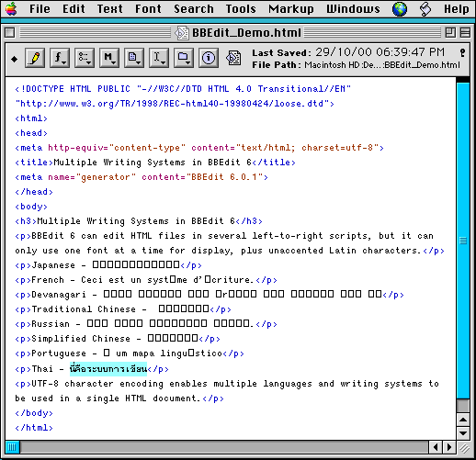Viewport: 476px width, 460px height.
Task: Click the vertical scroll up arrow
Action: click(463, 420)
